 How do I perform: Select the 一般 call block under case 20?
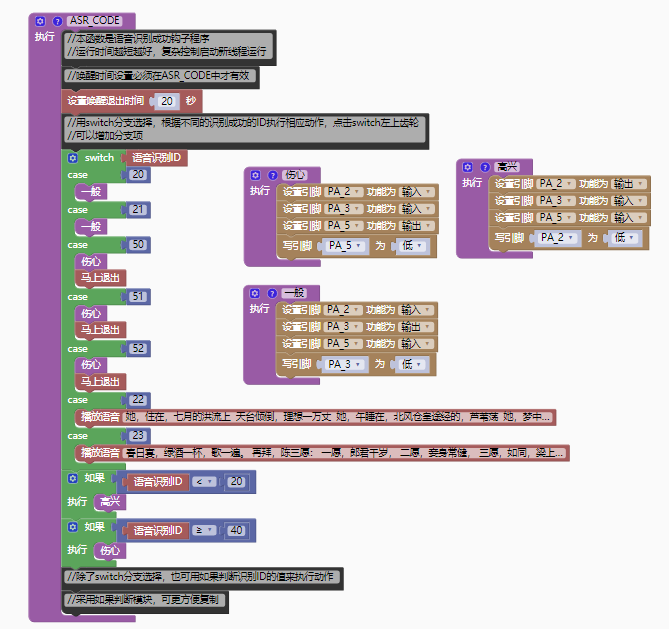click(91, 192)
